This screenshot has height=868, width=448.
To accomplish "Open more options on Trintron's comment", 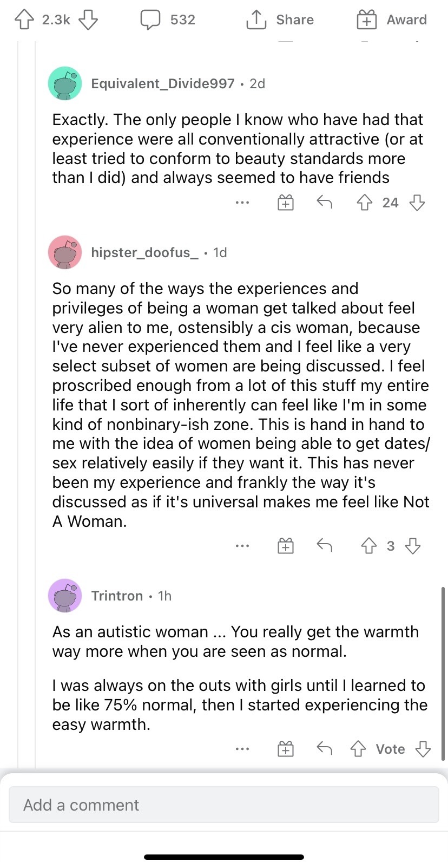I will 242,749.
